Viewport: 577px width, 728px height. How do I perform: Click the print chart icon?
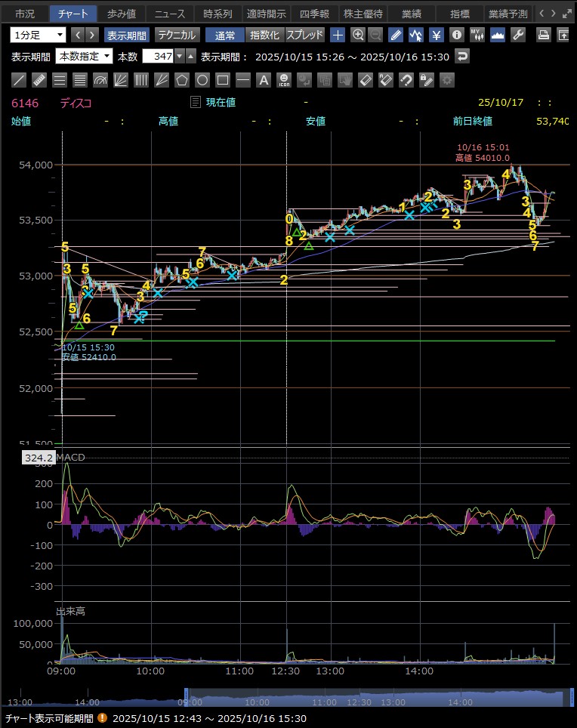coord(543,35)
